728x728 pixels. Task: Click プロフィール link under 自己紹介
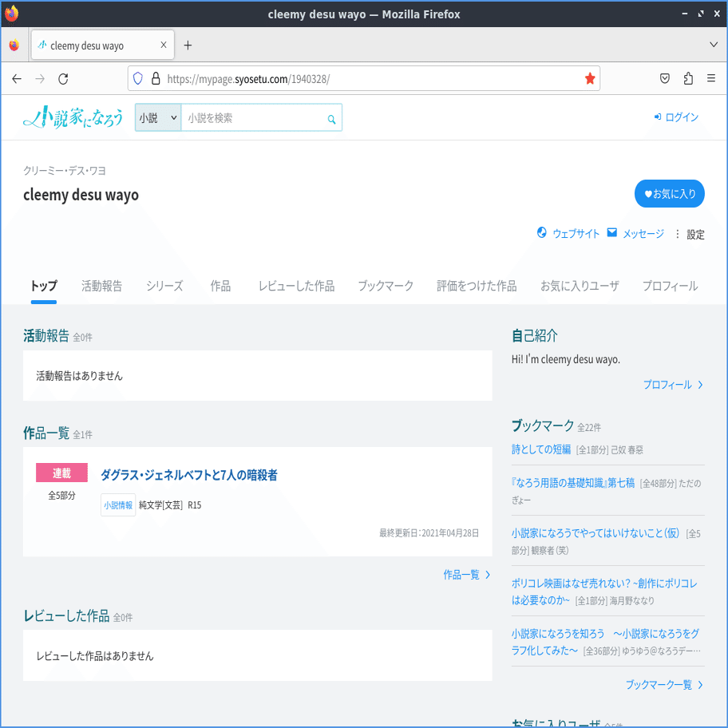673,385
